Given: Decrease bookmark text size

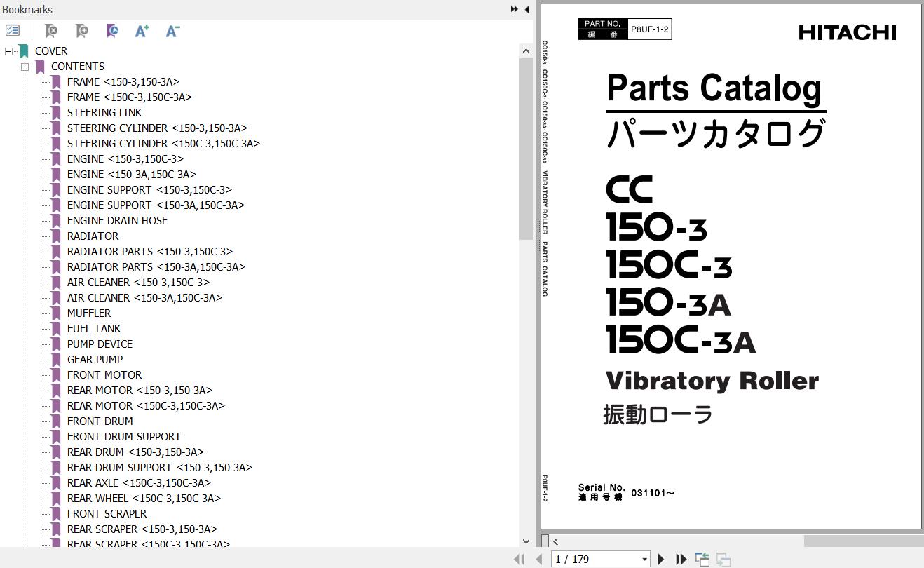Looking at the screenshot, I should tap(172, 31).
